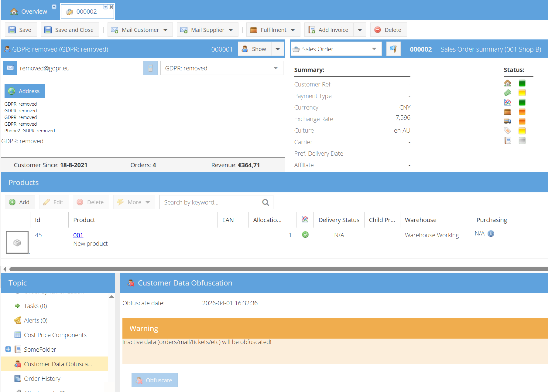
Task: Click the green status indicator next to house icon
Action: pyautogui.click(x=522, y=83)
